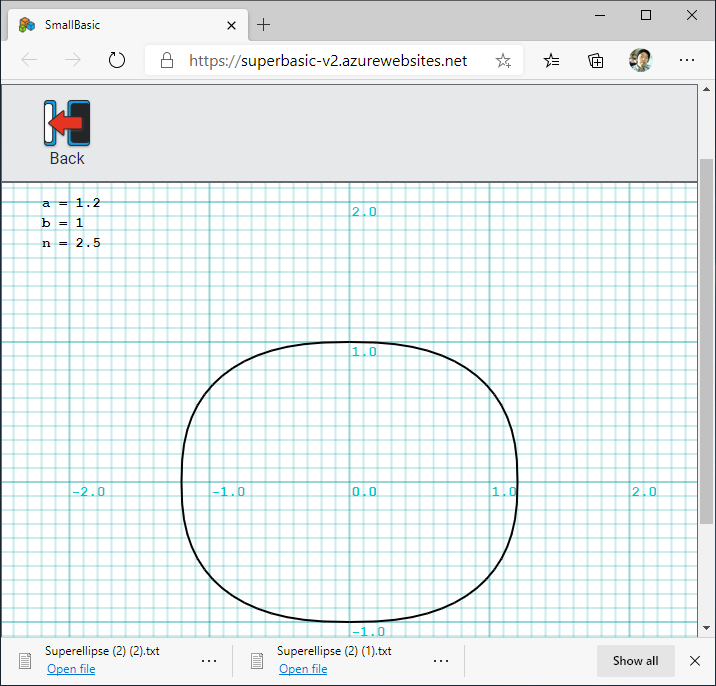
Task: Click the browser back navigation arrow
Action: [x=29, y=60]
